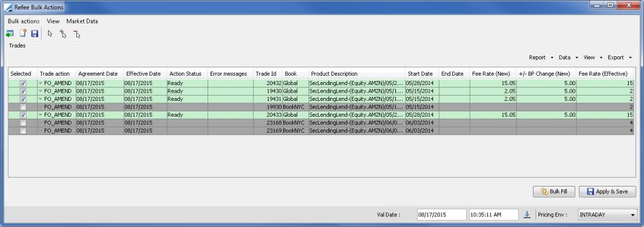This screenshot has height=227, width=644.
Task: Click the new document toolbar icon
Action: point(23,33)
